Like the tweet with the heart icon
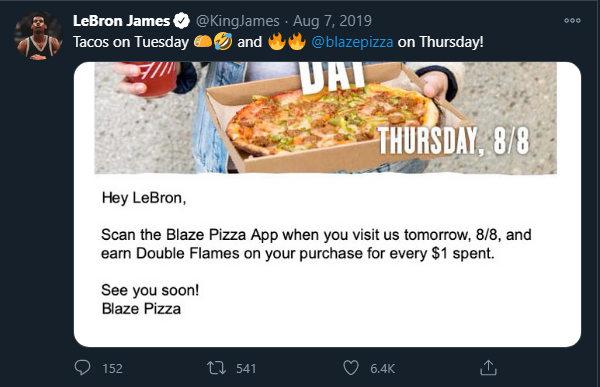 tap(351, 368)
